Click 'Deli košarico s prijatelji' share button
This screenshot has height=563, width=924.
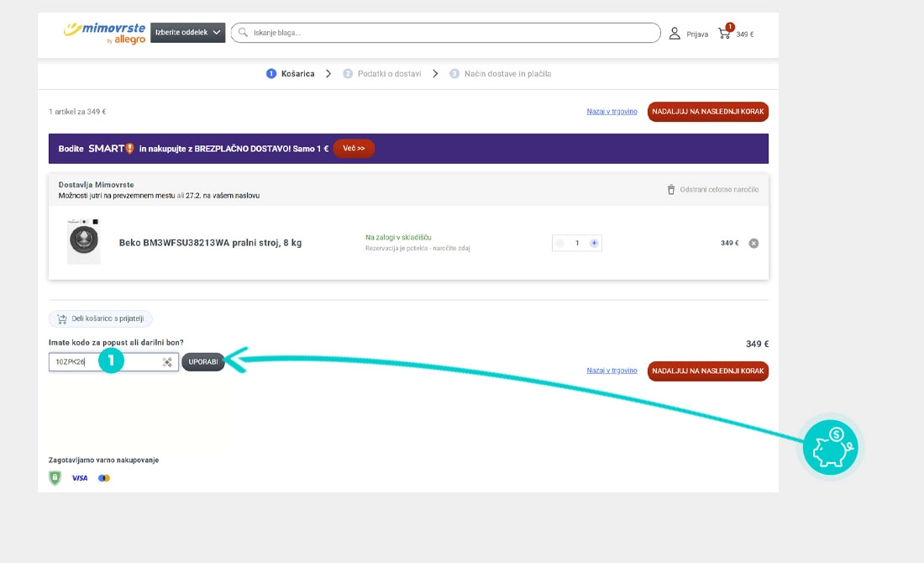point(101,319)
